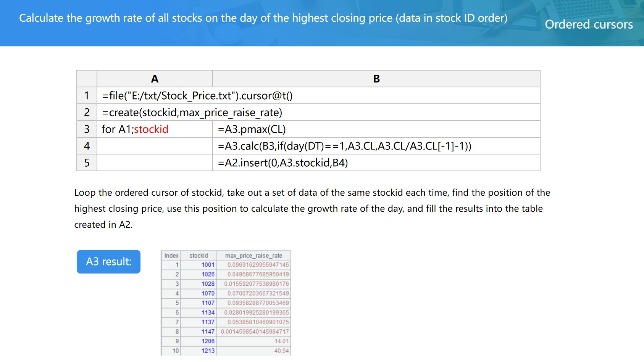Click the "Index" column header in the result table
This screenshot has height=362, width=644.
click(171, 256)
